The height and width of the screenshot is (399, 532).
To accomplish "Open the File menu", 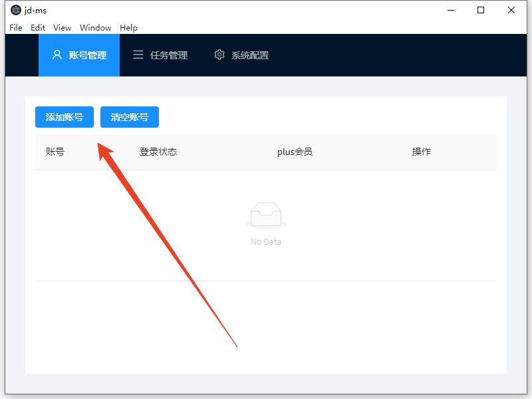I will click(16, 27).
